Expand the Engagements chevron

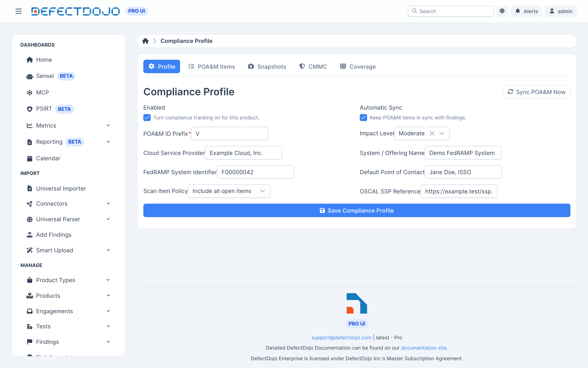108,311
